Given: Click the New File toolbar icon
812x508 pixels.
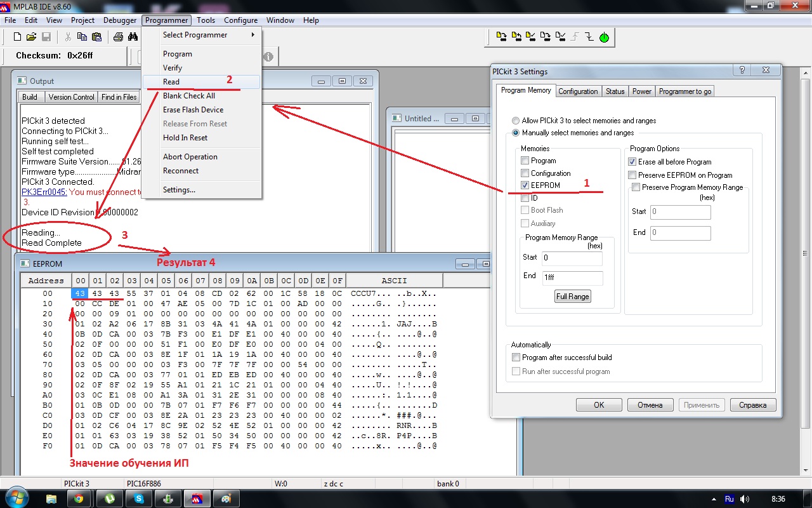Looking at the screenshot, I should point(16,37).
